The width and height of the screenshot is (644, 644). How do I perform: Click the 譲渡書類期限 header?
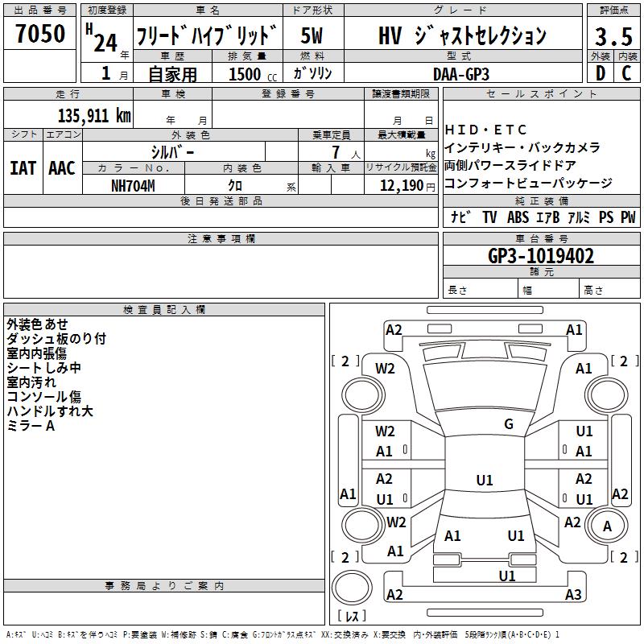coord(401,93)
